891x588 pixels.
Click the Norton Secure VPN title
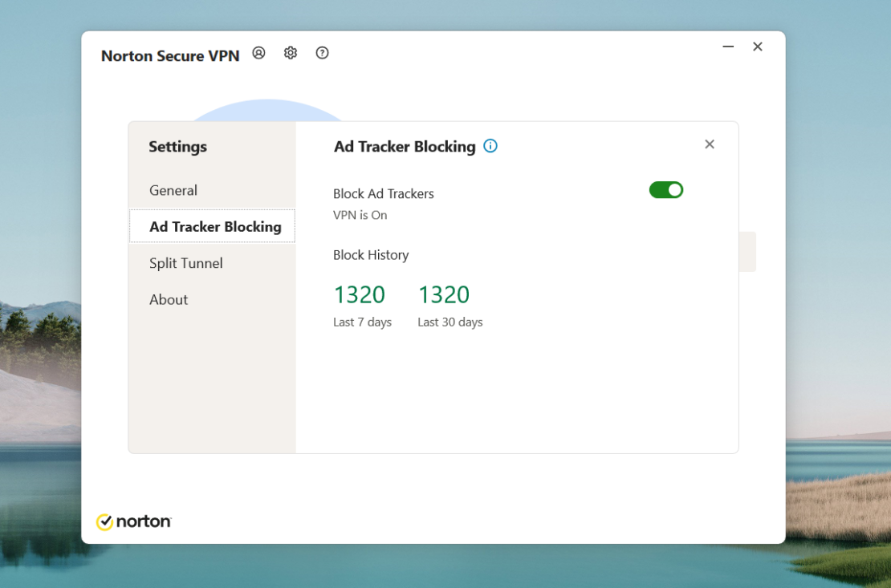tap(169, 55)
